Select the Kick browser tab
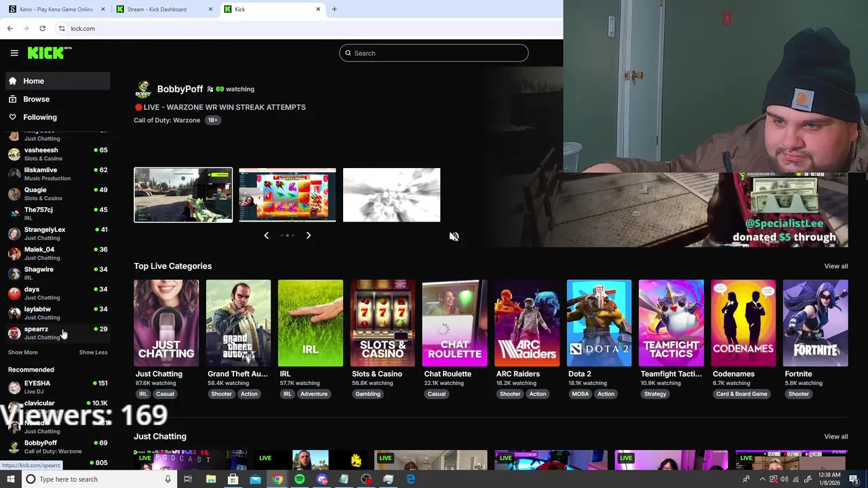The image size is (868, 488). [273, 9]
